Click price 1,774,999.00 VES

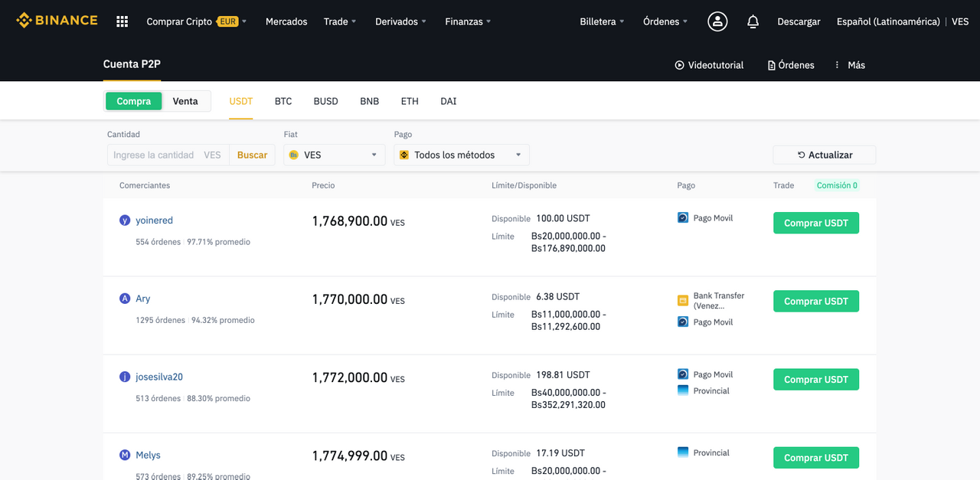tap(358, 456)
